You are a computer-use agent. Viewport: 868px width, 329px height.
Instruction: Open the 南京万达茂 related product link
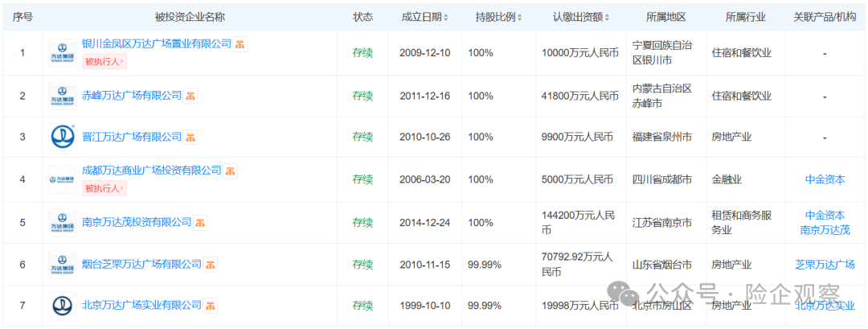pyautogui.click(x=825, y=230)
